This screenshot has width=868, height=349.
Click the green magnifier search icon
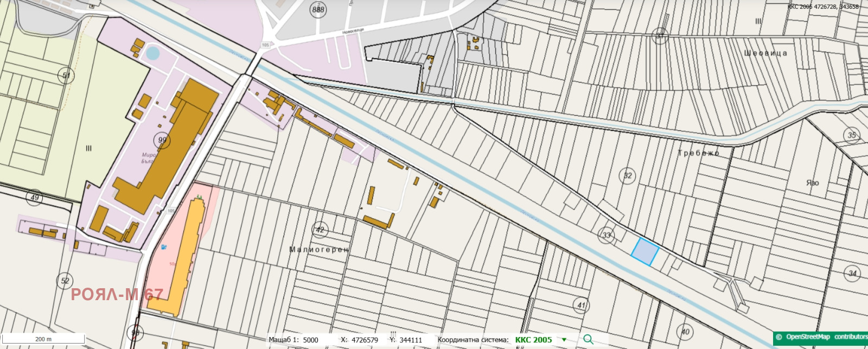pyautogui.click(x=588, y=339)
